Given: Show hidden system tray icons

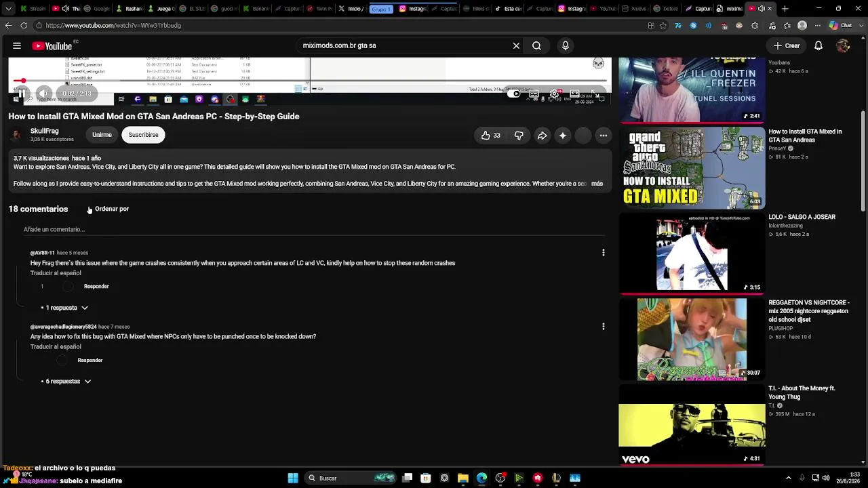Looking at the screenshot, I should click(x=788, y=479).
